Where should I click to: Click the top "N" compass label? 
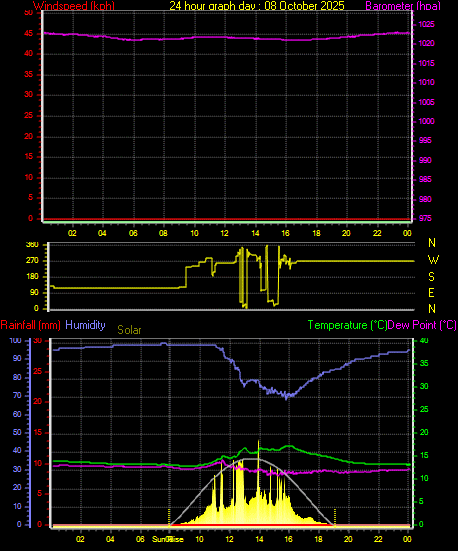click(x=432, y=242)
